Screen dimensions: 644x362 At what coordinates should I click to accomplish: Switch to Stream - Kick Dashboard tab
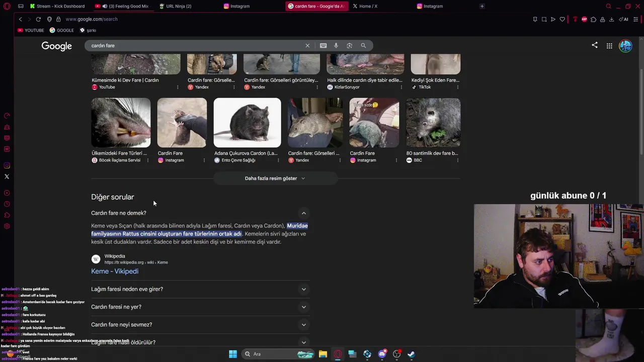[57, 6]
